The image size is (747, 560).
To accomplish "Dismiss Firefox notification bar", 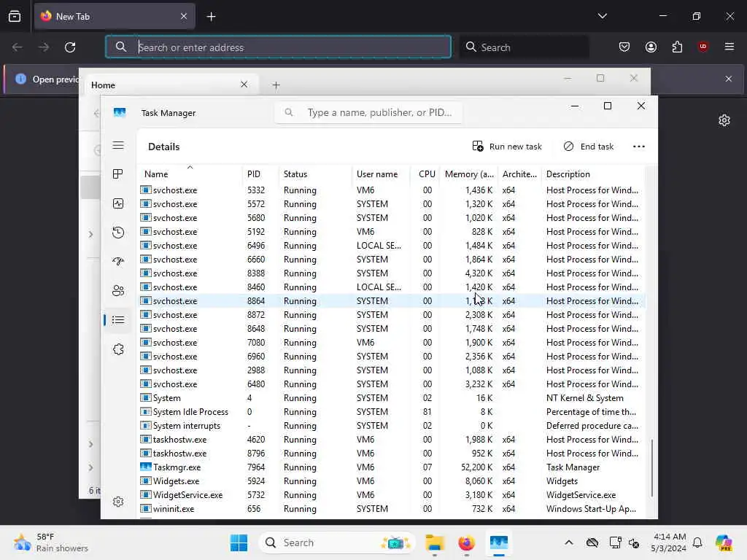I will point(729,79).
